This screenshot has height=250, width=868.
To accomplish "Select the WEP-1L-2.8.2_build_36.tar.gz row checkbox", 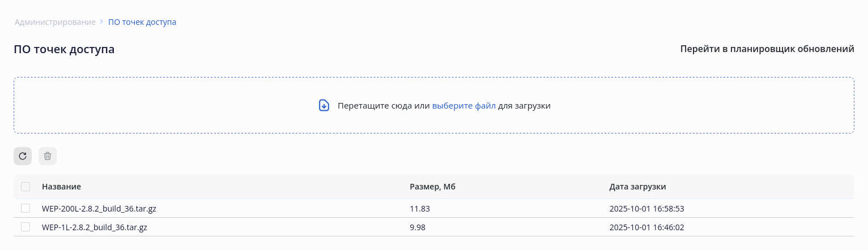I will tap(25, 227).
